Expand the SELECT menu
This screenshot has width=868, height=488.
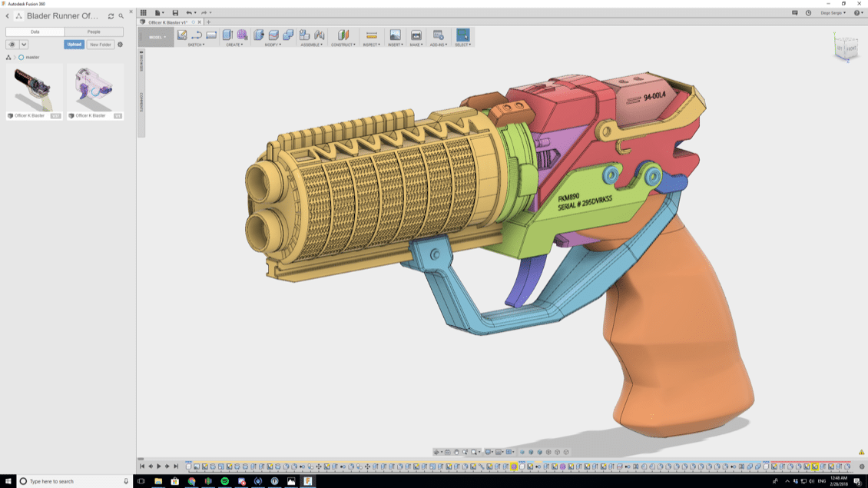click(x=462, y=45)
